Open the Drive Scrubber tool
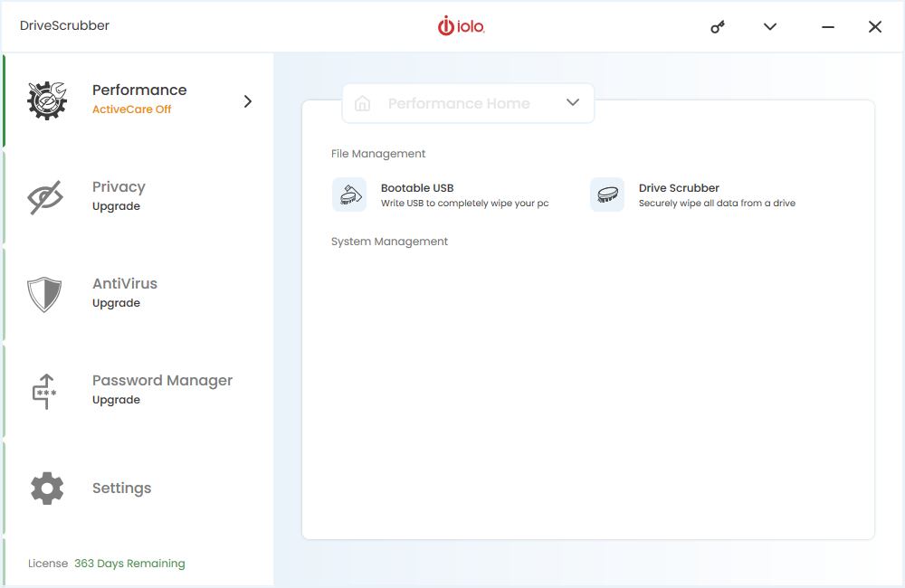The image size is (905, 588). click(679, 188)
